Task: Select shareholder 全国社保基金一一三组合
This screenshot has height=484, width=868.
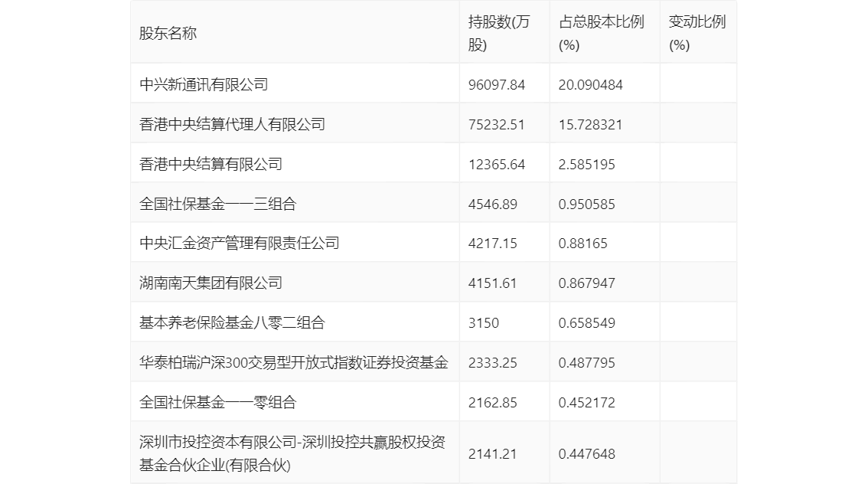Action: [x=217, y=204]
